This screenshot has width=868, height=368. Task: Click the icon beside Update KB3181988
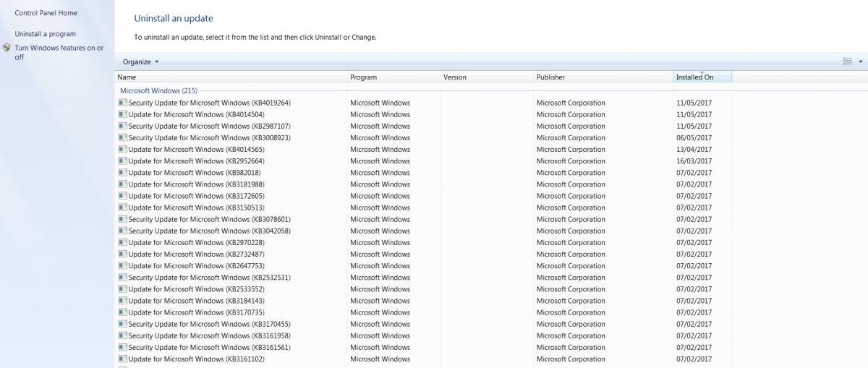[x=122, y=184]
